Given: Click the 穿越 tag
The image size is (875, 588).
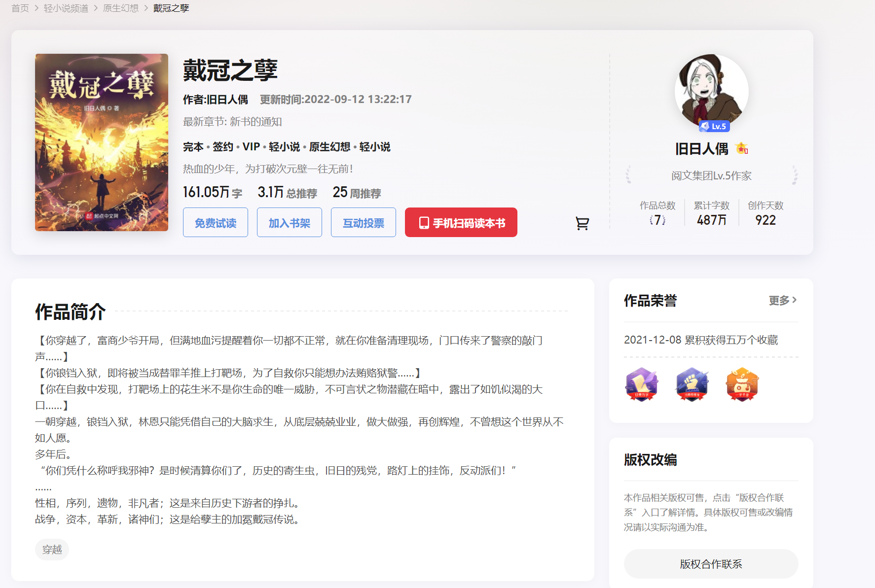Looking at the screenshot, I should 52,550.
